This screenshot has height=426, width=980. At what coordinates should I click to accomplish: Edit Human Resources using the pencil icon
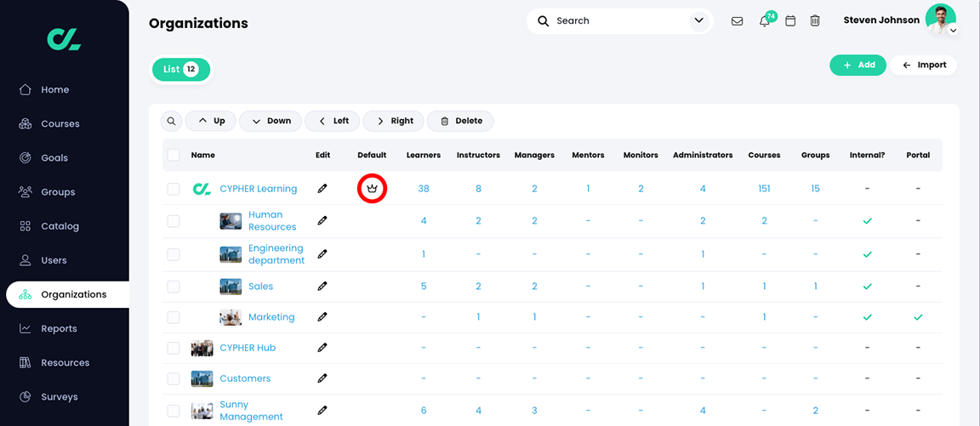point(322,220)
